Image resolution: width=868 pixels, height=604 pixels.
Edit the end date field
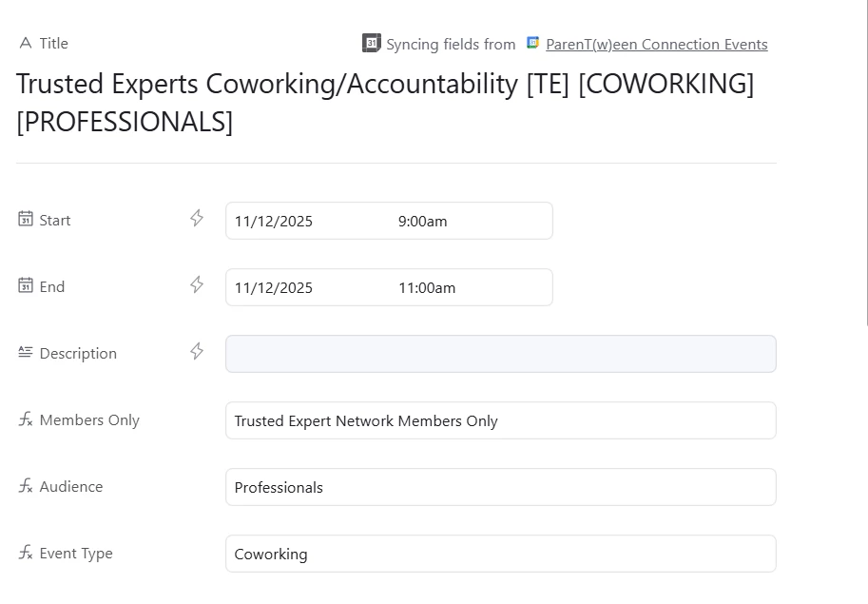pyautogui.click(x=274, y=287)
